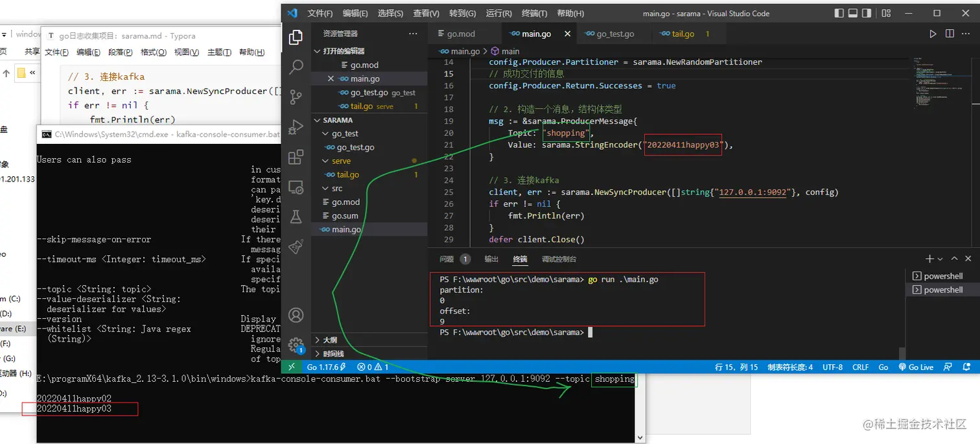980x444 pixels.
Task: Open the Testing flask view
Action: click(x=296, y=216)
